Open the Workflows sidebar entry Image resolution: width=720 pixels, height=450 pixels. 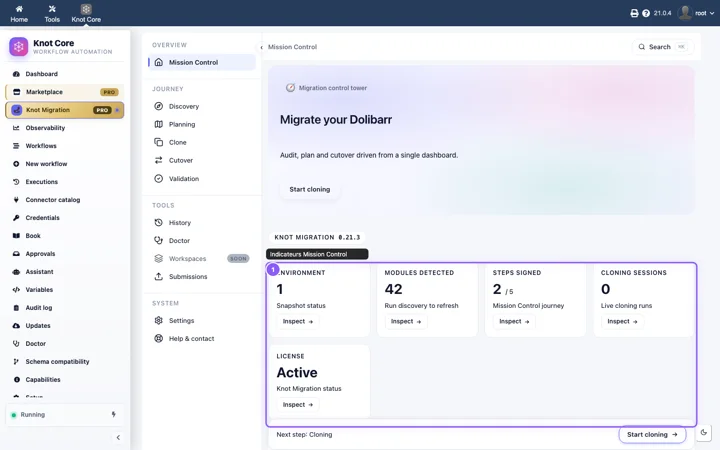coord(65,146)
